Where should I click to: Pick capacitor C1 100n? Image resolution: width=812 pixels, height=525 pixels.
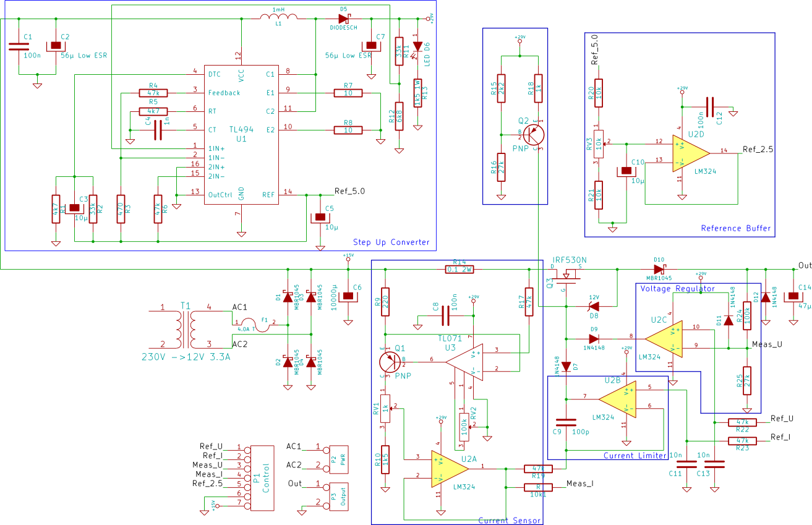click(x=19, y=46)
